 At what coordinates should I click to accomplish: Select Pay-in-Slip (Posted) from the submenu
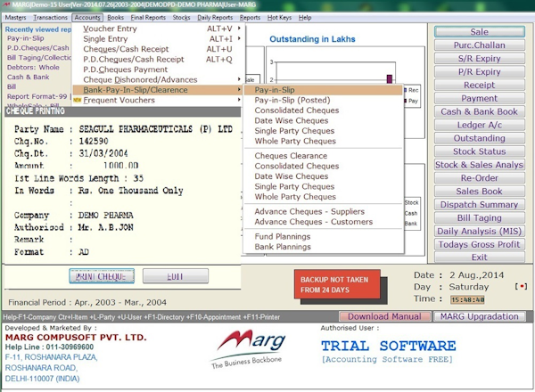[x=292, y=100]
